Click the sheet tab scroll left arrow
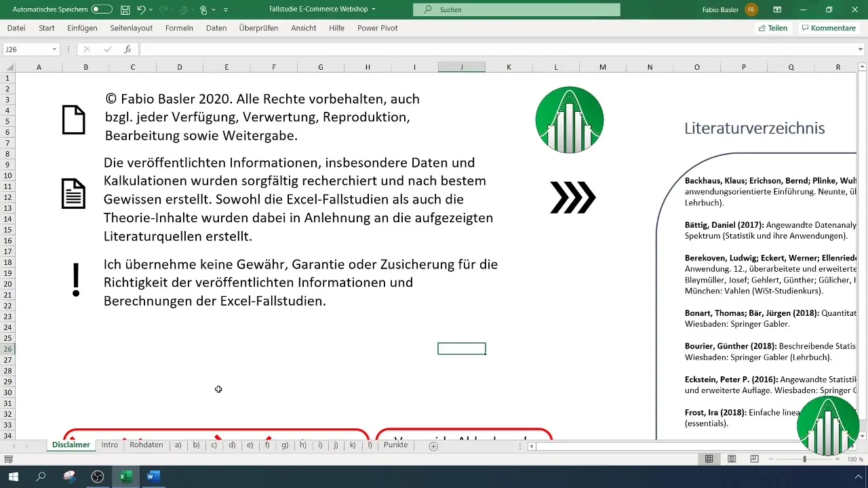This screenshot has width=868, height=488. 12,446
